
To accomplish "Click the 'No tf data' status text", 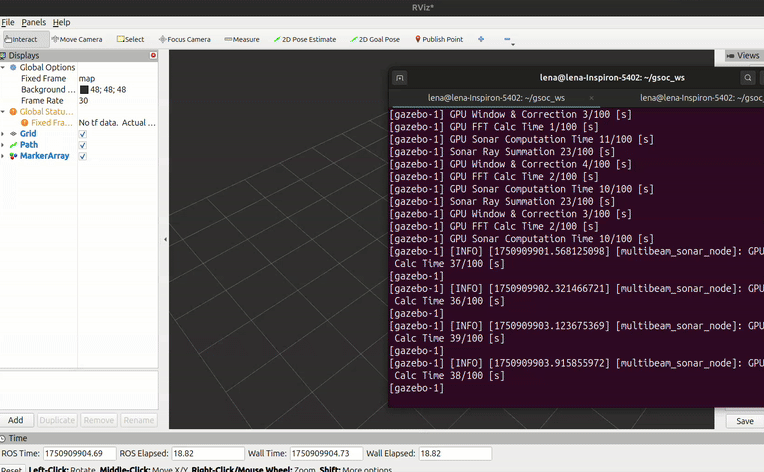I will pyautogui.click(x=117, y=123).
